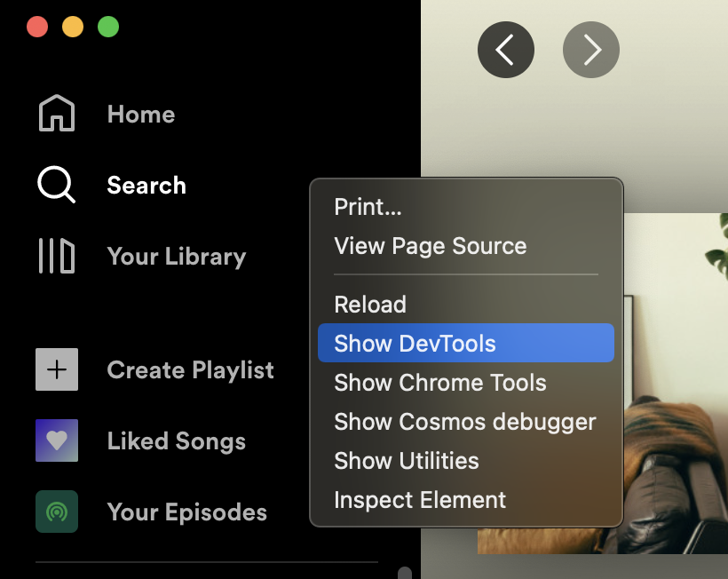Click the Create Playlist plus icon

pyautogui.click(x=57, y=369)
